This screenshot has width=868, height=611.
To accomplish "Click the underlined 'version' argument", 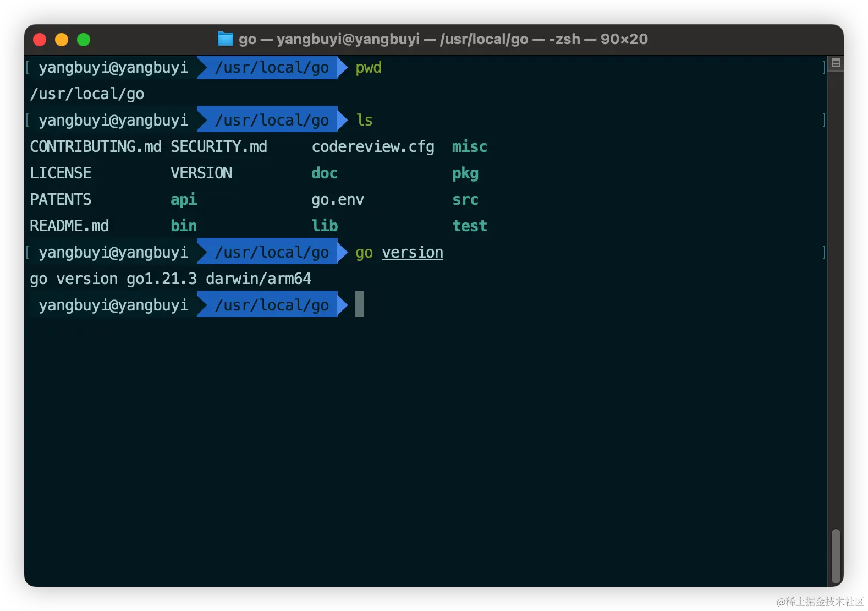I will point(413,253).
